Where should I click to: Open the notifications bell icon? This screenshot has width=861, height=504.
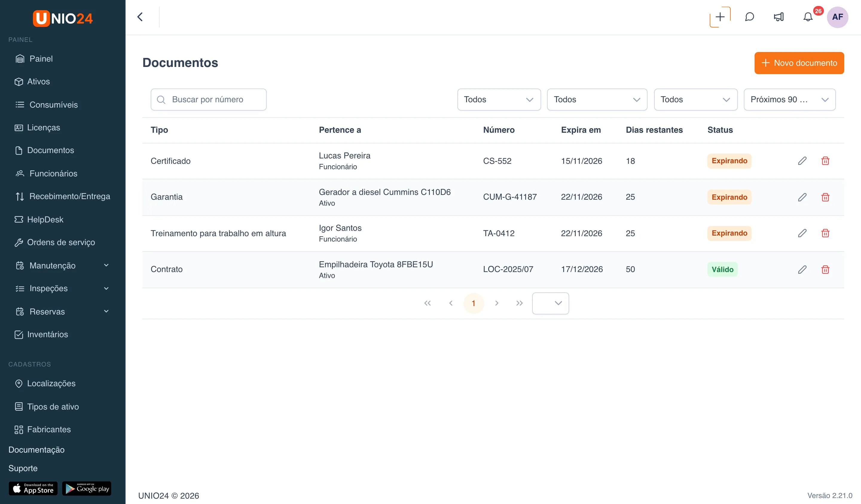[x=808, y=17]
